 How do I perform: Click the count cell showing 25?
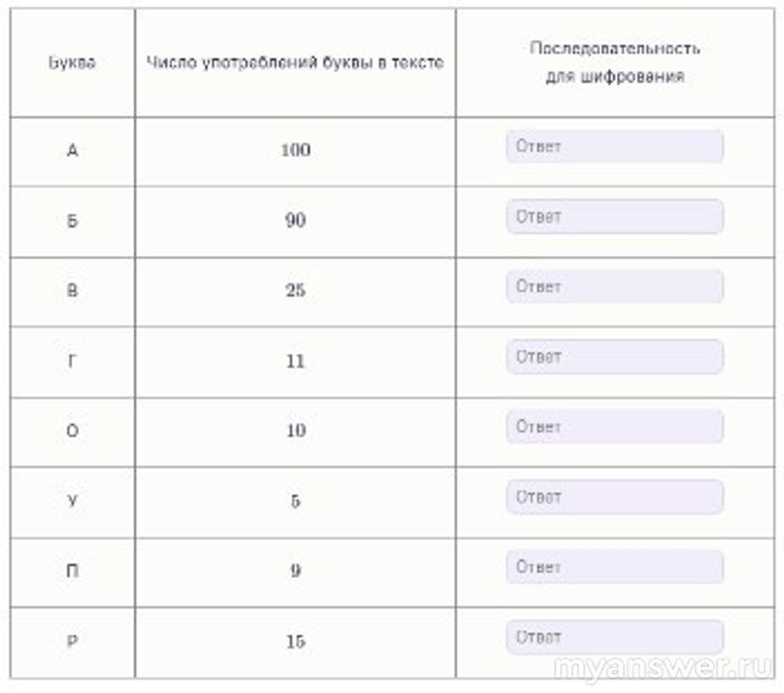[x=295, y=291]
